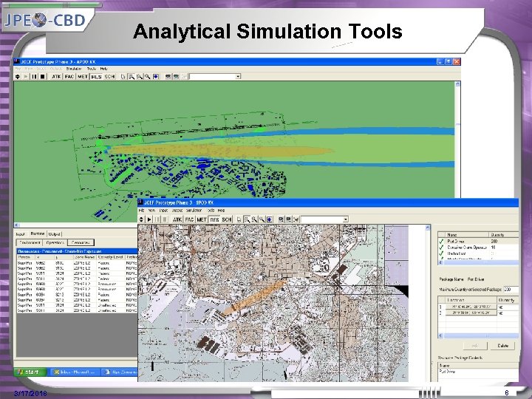Select RES toolbar button in SPOD window
532x399 pixels.
point(214,219)
